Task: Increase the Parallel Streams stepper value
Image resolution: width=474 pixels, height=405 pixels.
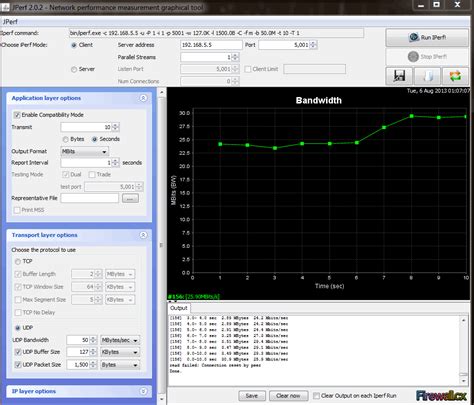Action: click(235, 55)
